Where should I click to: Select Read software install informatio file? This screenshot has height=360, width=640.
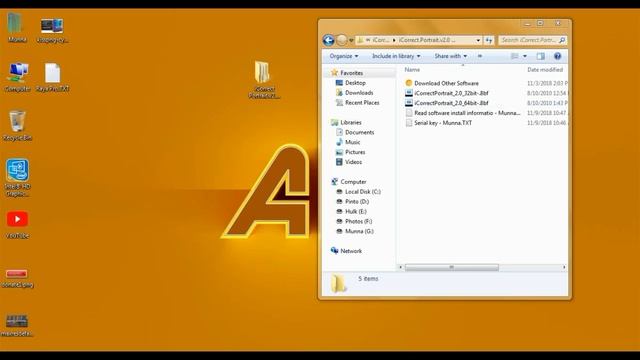[x=467, y=113]
